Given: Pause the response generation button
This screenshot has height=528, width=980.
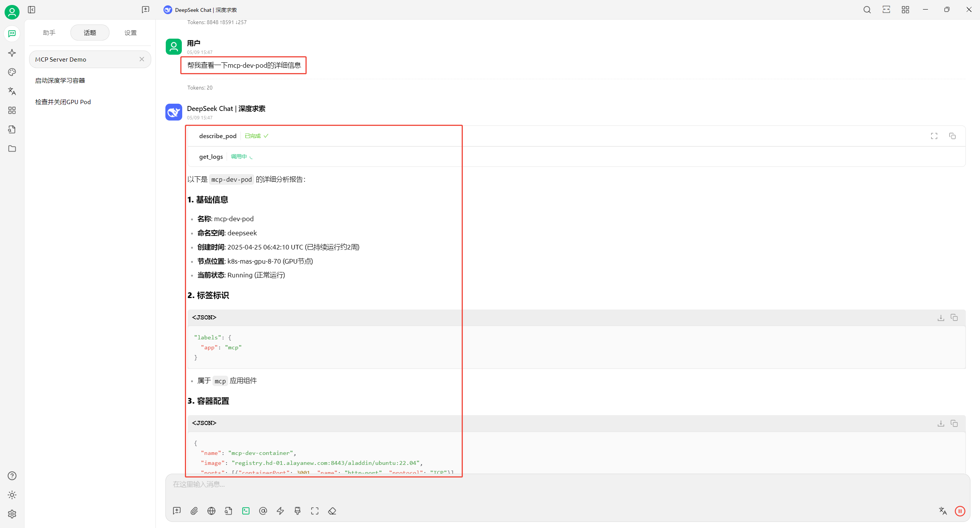Looking at the screenshot, I should 960,511.
